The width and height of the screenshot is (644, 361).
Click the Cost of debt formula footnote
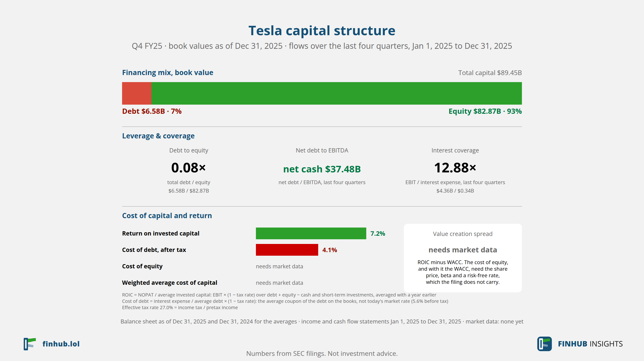pyautogui.click(x=285, y=301)
